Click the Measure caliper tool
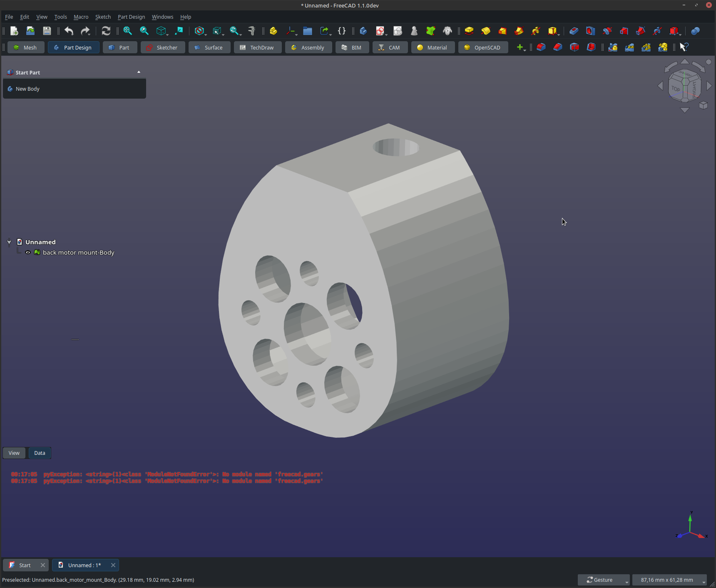Viewport: 716px width, 588px height. (251, 31)
